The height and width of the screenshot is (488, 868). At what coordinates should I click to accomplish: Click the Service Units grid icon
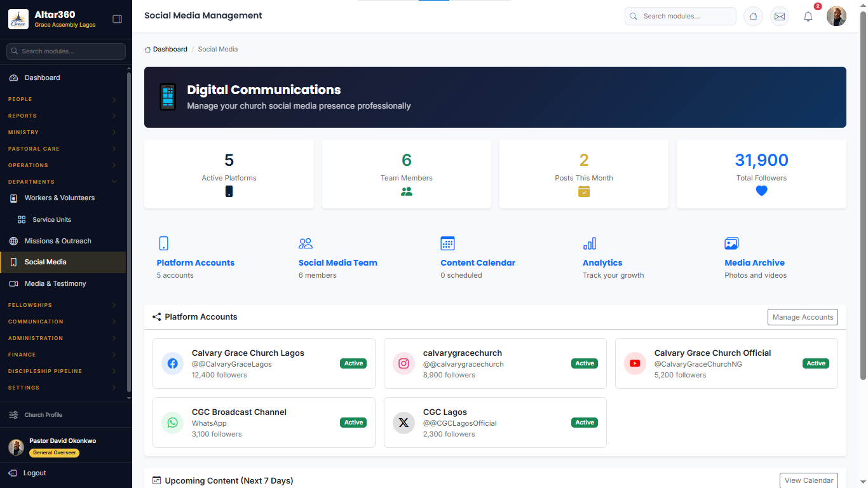tap(22, 219)
